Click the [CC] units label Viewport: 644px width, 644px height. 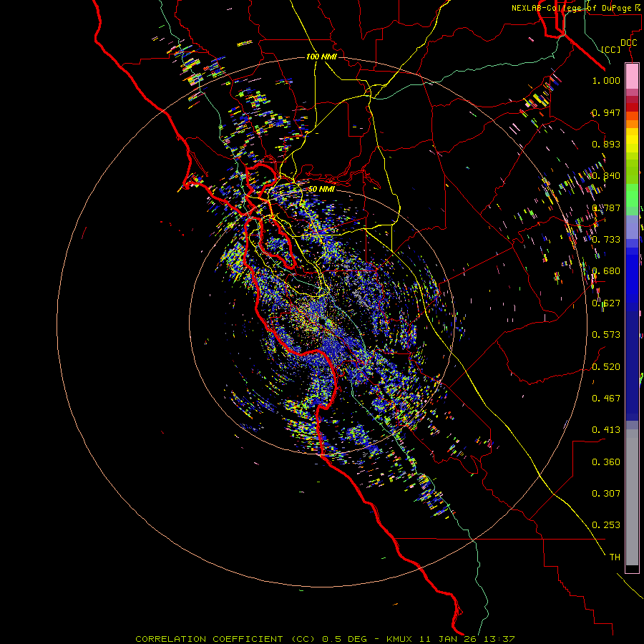tap(611, 49)
